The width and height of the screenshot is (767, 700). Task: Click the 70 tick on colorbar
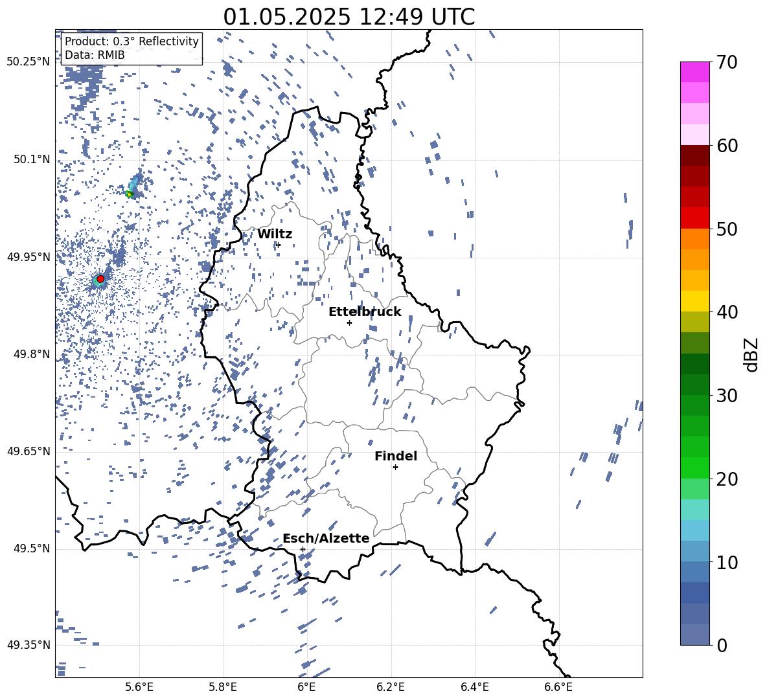point(726,63)
